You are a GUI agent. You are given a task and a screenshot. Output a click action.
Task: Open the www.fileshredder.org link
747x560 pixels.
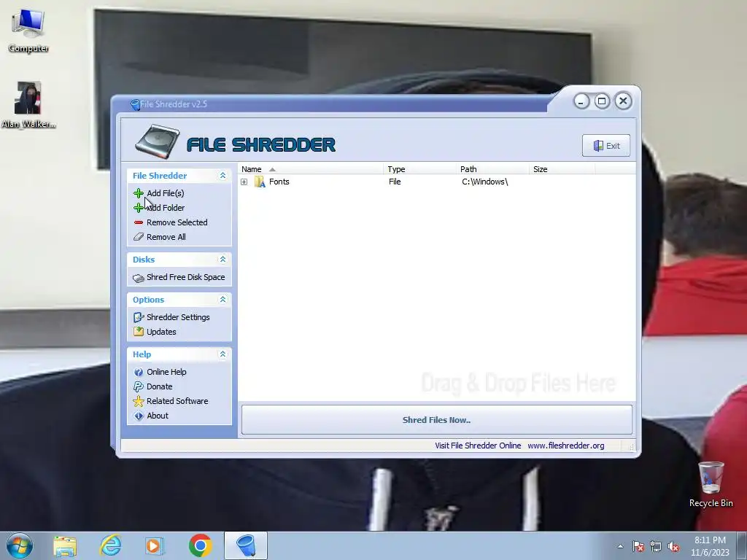point(566,446)
